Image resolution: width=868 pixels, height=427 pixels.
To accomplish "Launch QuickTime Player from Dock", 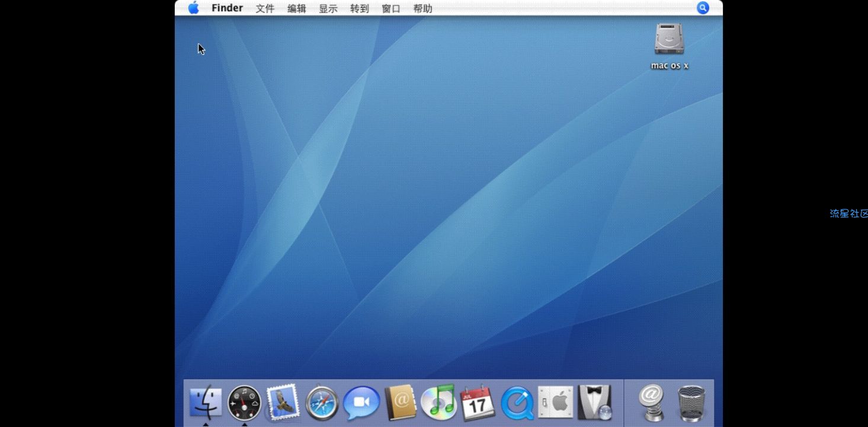I will coord(517,404).
